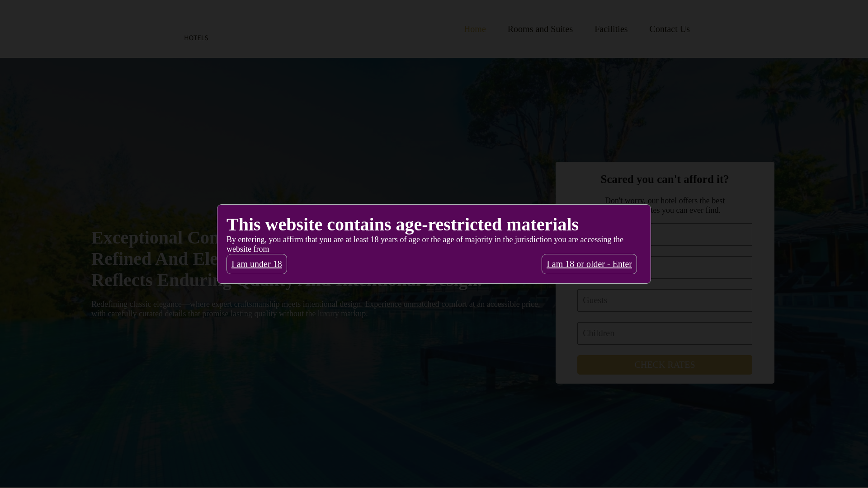This screenshot has height=488, width=868.
Task: Click the CHECK RATES button
Action: tap(665, 365)
